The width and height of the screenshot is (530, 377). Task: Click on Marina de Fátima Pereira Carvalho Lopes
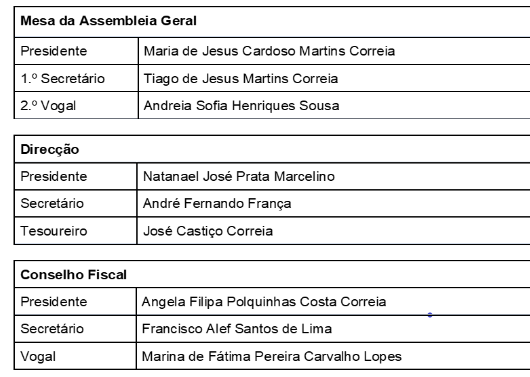(272, 356)
